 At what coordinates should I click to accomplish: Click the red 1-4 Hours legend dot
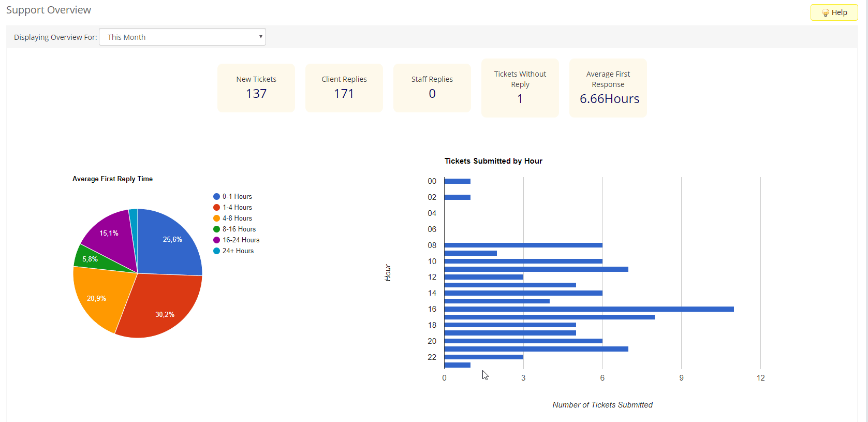pyautogui.click(x=216, y=208)
